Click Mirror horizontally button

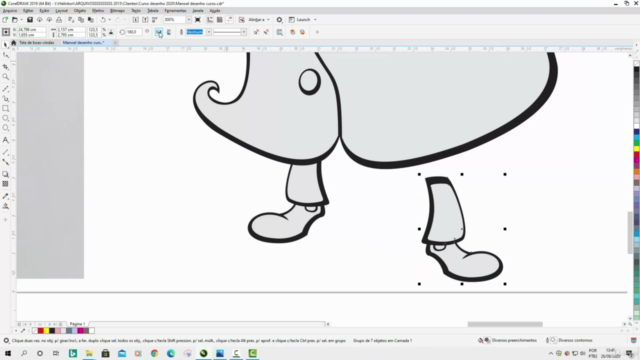[x=159, y=32]
